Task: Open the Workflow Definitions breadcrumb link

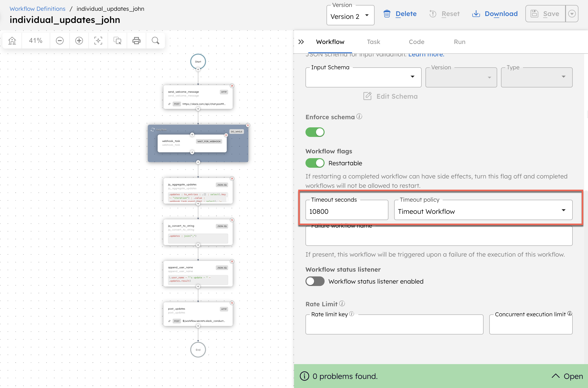Action: (37, 9)
